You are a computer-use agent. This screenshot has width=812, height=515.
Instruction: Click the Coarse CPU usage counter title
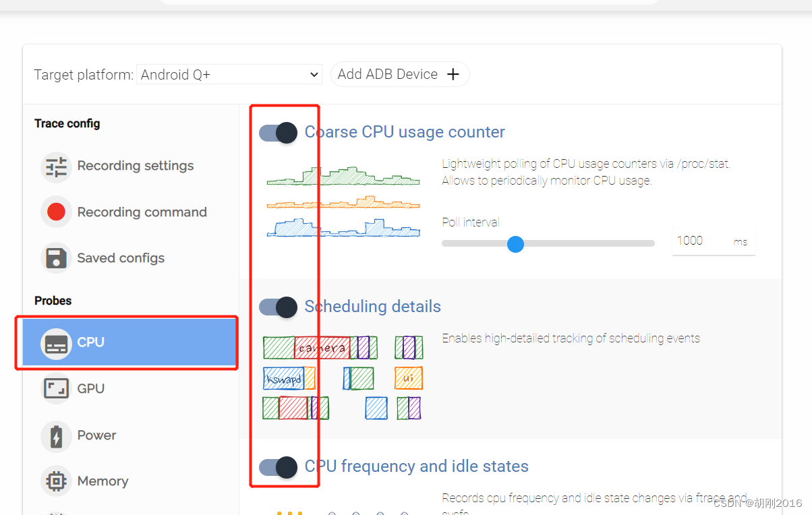(405, 132)
